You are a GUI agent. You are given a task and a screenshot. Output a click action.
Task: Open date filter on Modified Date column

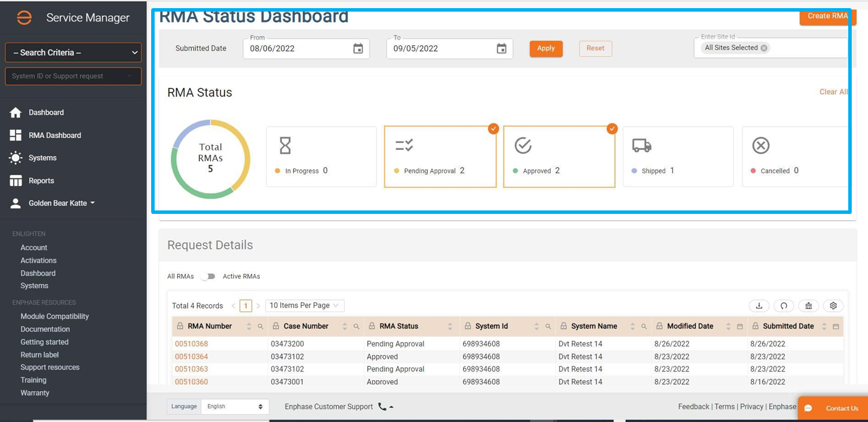pos(740,327)
